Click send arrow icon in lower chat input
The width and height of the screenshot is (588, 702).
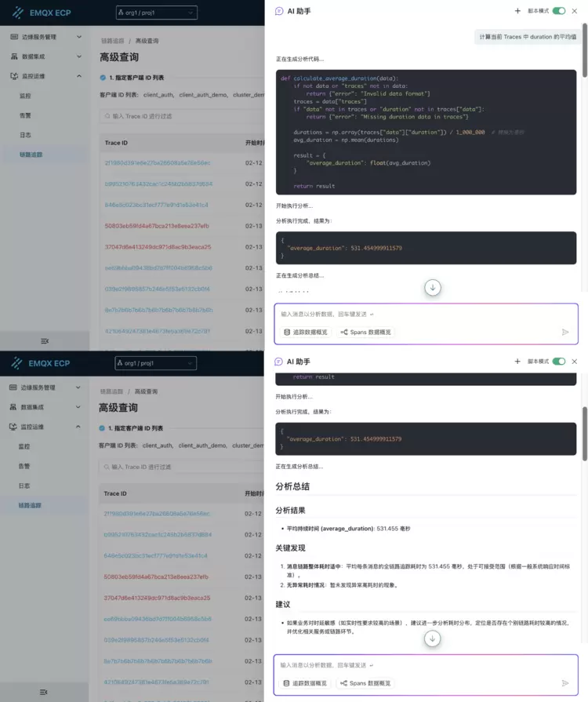564,683
